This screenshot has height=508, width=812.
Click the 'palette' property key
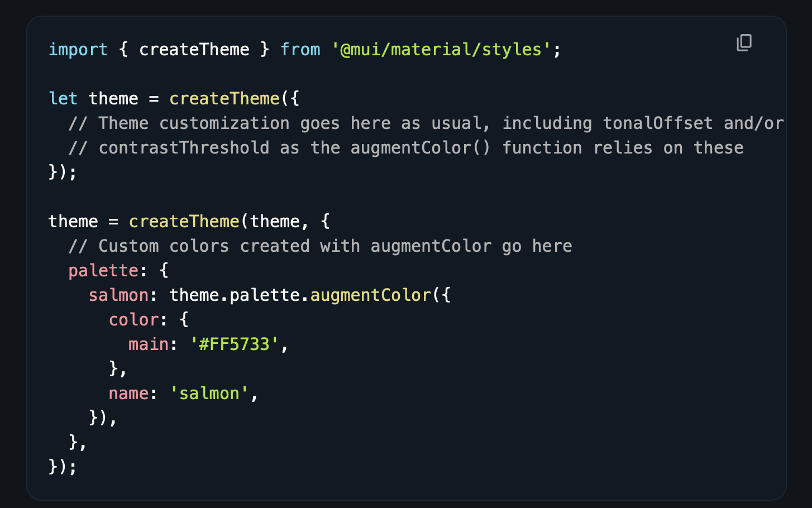coord(103,271)
